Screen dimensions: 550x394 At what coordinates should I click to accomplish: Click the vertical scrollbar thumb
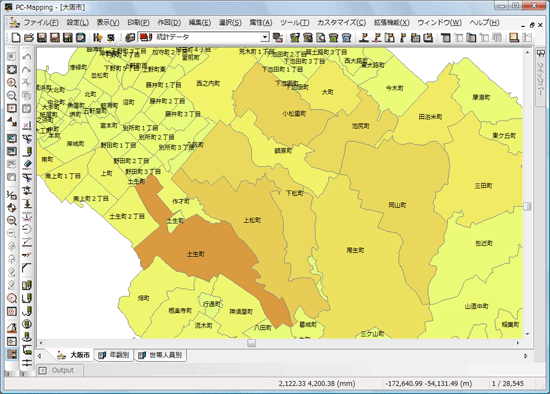pyautogui.click(x=527, y=206)
